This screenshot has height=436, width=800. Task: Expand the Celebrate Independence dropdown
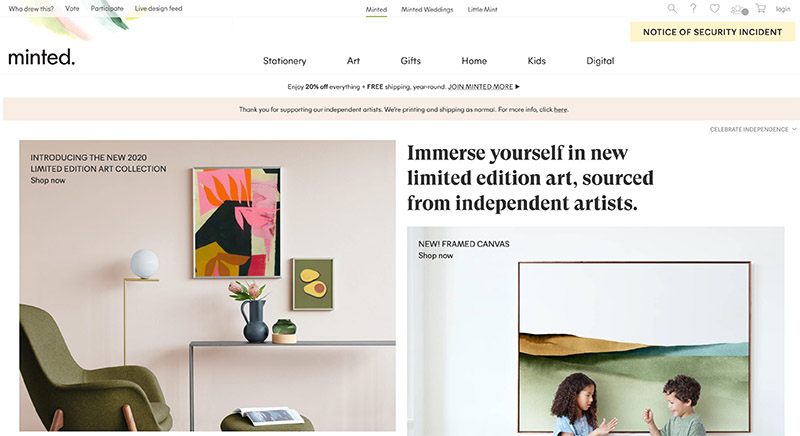(753, 130)
